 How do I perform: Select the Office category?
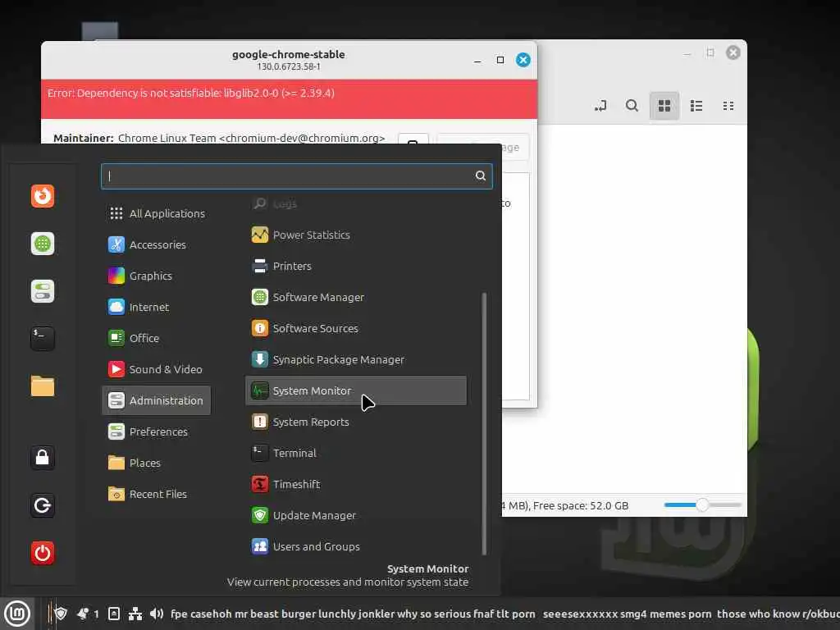tap(157, 338)
